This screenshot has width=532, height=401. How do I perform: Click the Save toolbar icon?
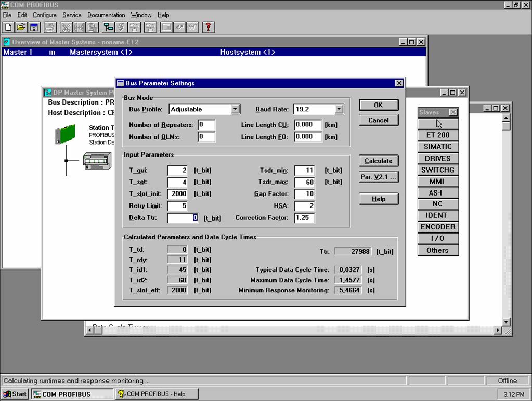tap(33, 28)
